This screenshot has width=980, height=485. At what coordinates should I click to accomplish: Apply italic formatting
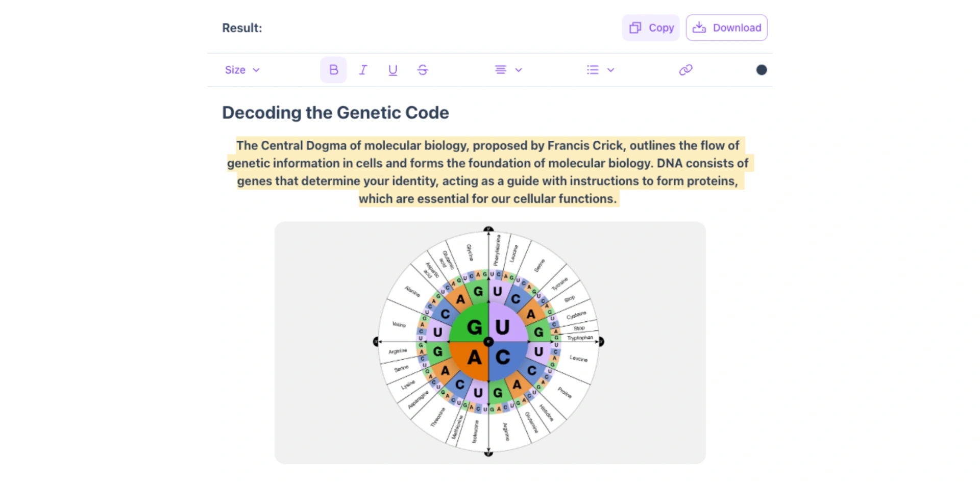coord(362,70)
